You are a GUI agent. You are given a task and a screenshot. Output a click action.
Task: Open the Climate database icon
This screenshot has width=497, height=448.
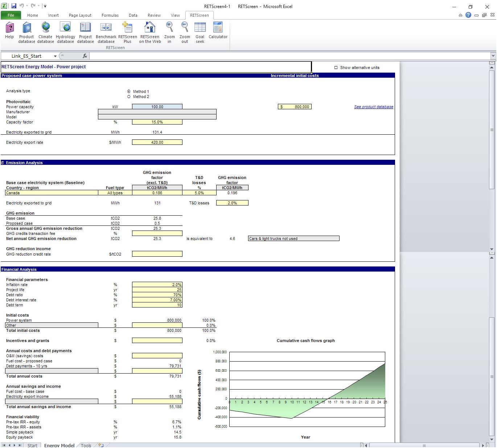click(x=45, y=32)
